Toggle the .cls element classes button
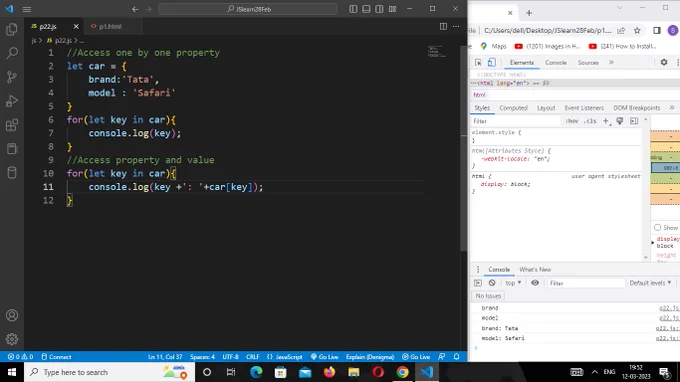 click(x=590, y=121)
